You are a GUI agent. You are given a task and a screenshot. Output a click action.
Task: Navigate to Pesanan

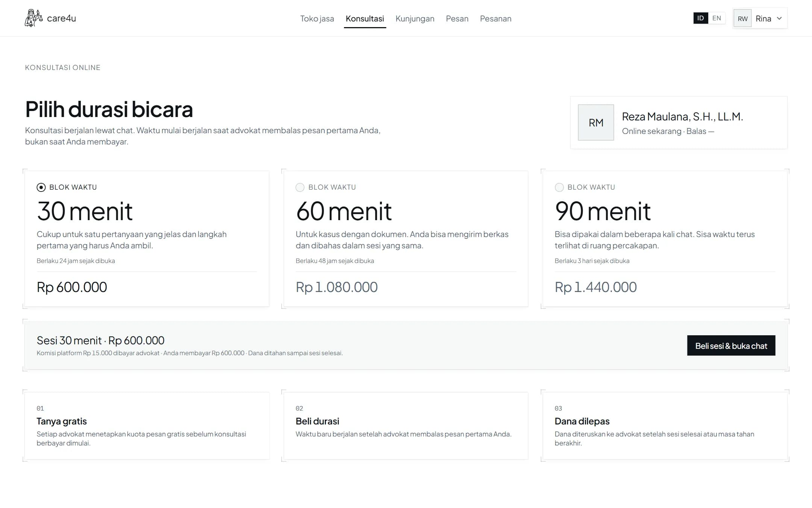tap(495, 18)
